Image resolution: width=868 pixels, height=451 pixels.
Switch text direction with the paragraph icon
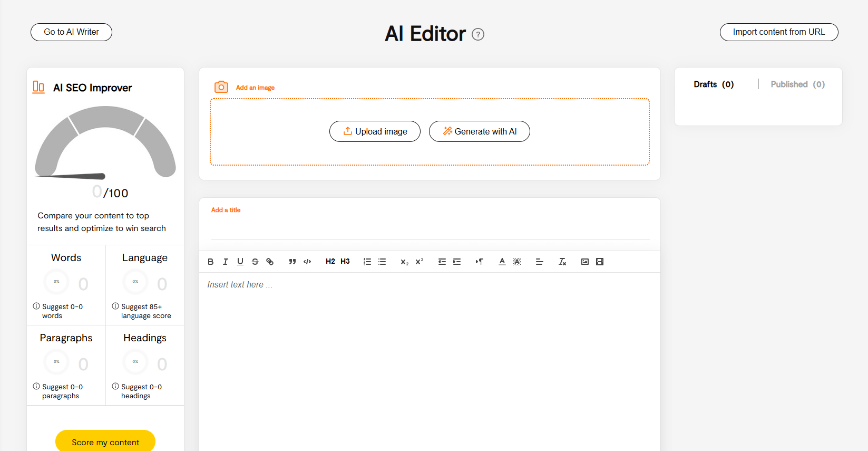point(480,262)
